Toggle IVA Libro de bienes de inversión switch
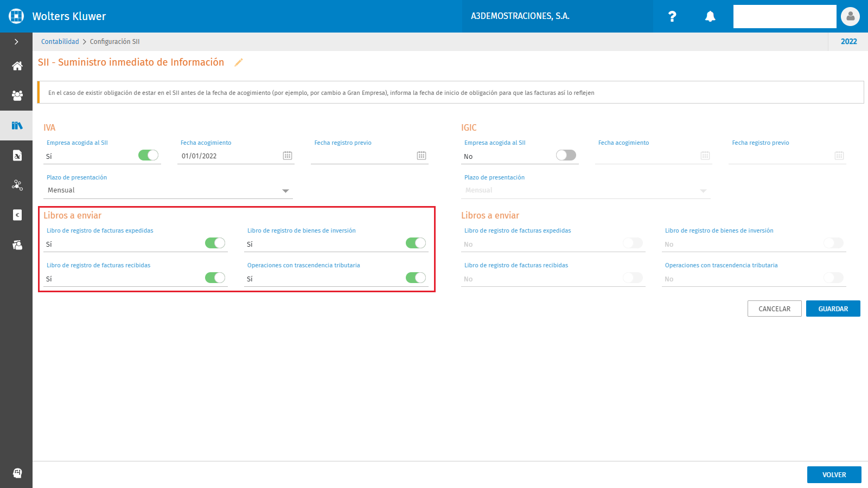Viewport: 868px width, 488px height. [x=416, y=243]
